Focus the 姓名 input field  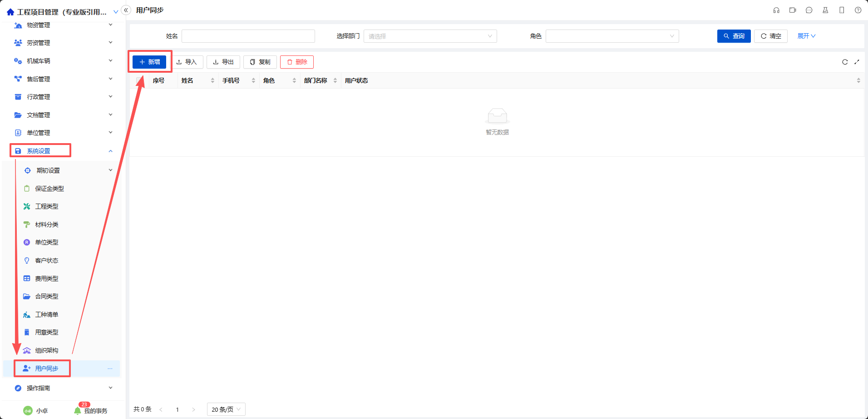pos(248,36)
